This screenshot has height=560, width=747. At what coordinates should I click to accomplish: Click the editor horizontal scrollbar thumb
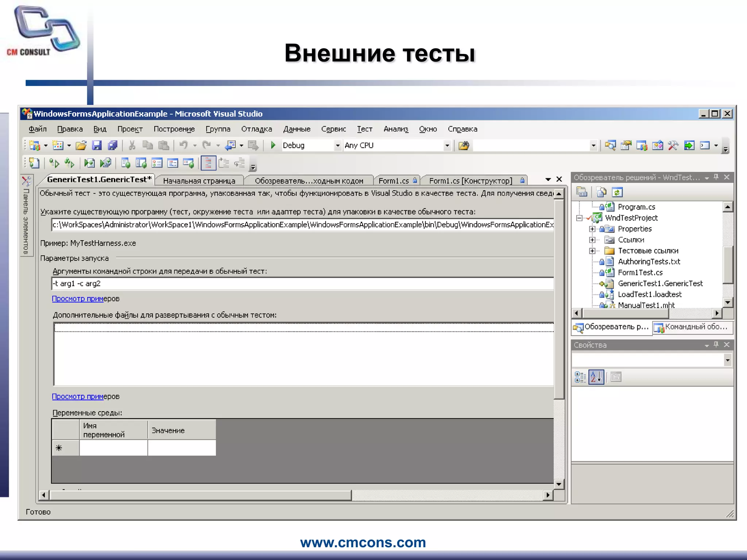[x=201, y=495]
